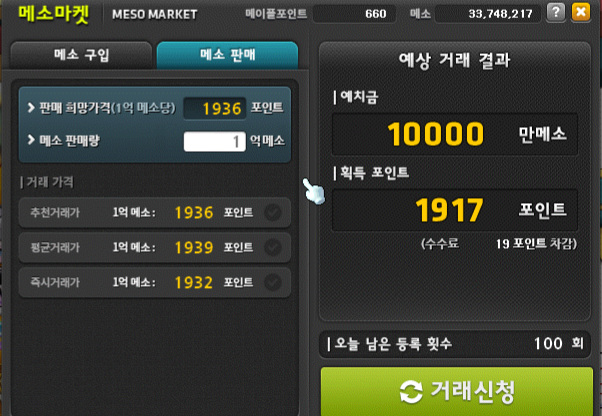Viewport: 602px width, 416px height.
Task: Close the Meso Market window
Action: coord(581,12)
